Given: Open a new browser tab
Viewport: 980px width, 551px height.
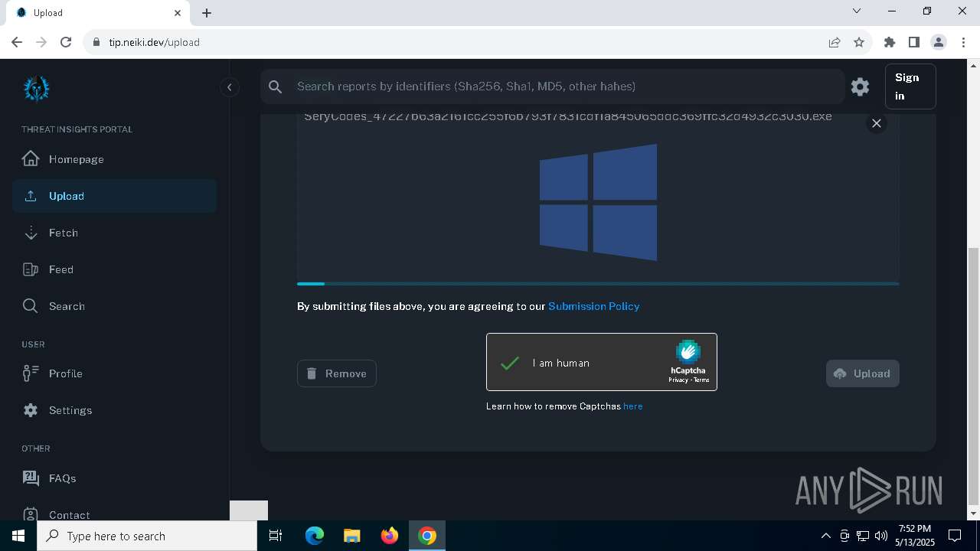Looking at the screenshot, I should click(x=207, y=13).
